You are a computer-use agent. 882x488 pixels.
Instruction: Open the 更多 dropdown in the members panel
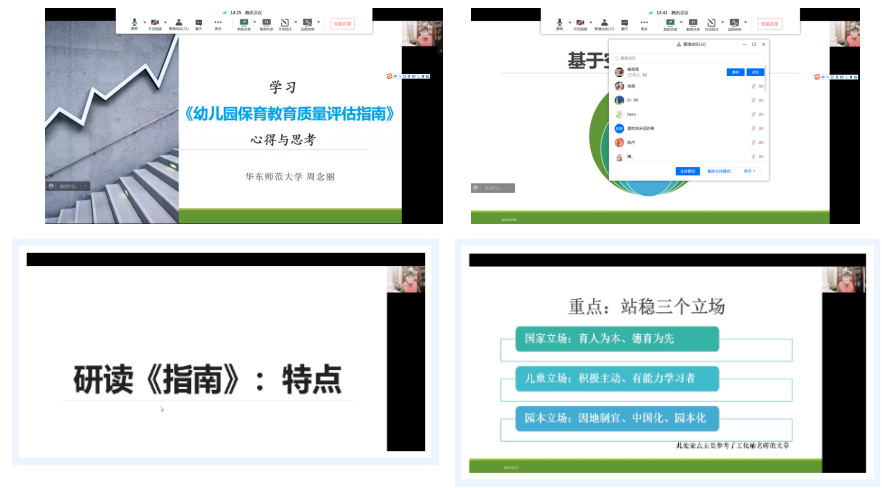[x=749, y=171]
